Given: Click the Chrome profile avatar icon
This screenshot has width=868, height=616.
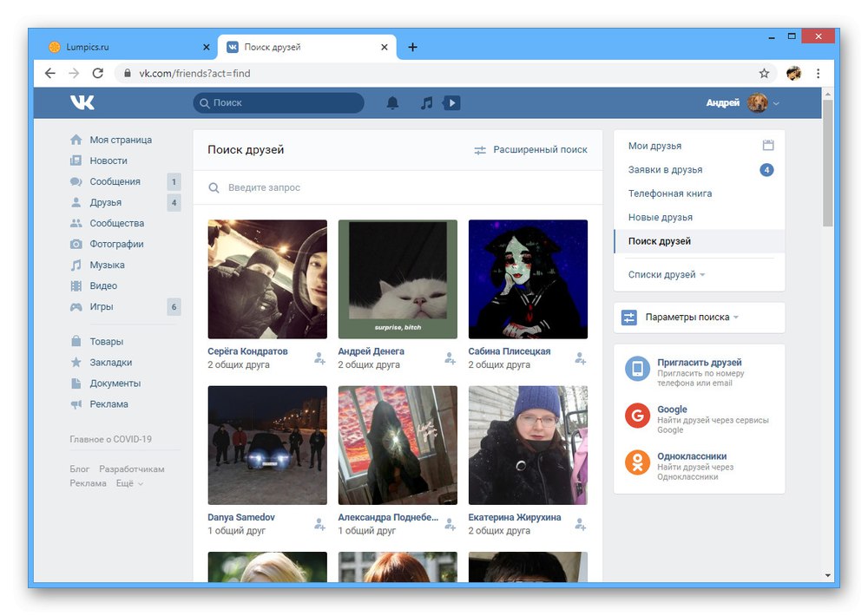Looking at the screenshot, I should pos(794,73).
